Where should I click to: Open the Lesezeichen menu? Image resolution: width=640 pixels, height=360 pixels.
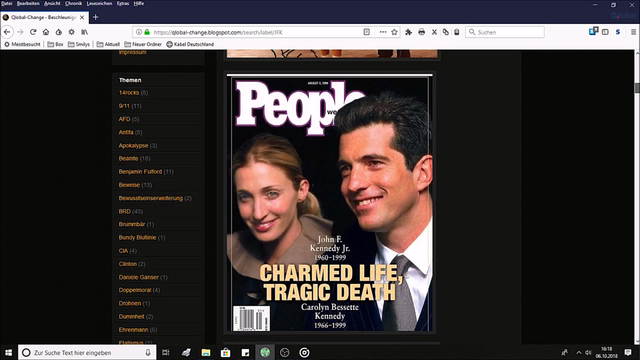[x=100, y=3]
